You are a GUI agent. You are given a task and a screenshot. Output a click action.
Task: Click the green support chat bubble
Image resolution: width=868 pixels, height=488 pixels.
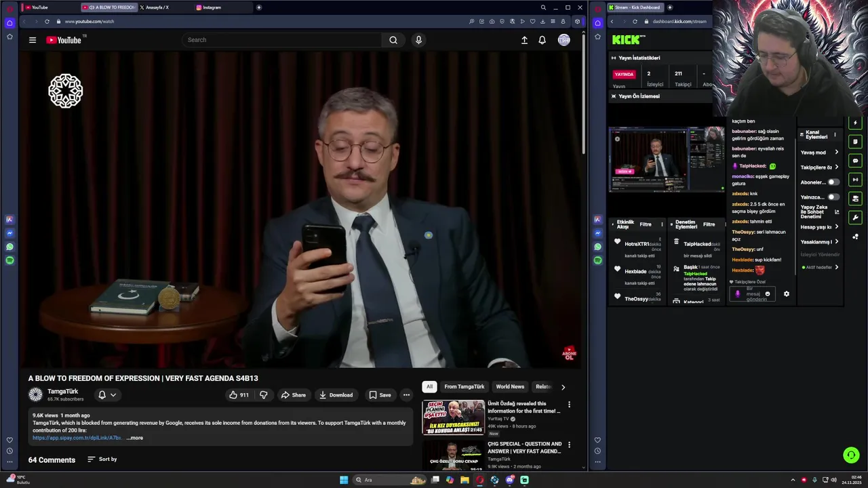851,455
